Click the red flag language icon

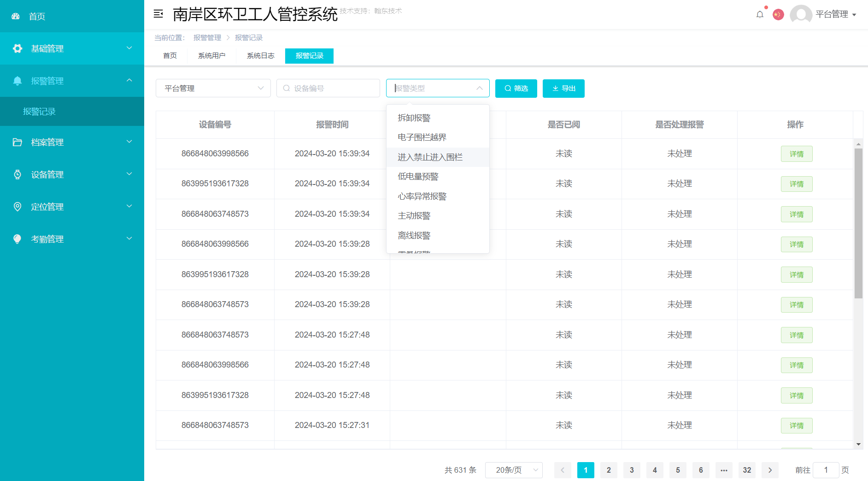pos(778,14)
